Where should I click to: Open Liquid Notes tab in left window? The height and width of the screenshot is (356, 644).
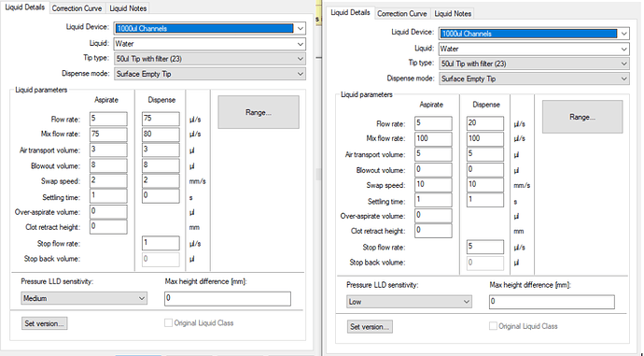pos(128,8)
